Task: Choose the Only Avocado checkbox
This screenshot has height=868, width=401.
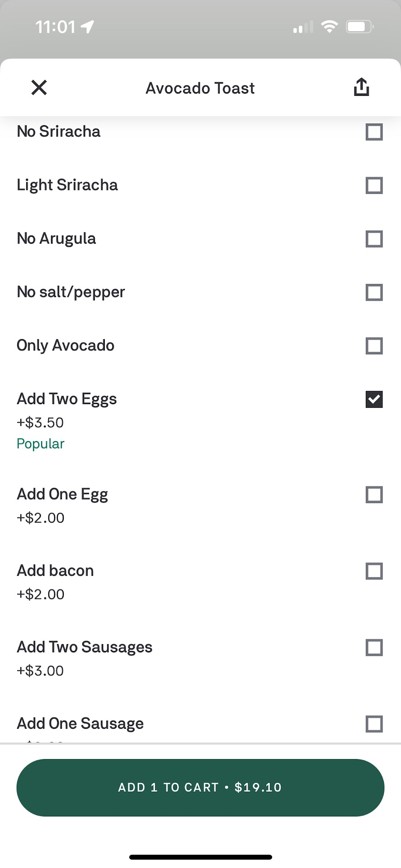Action: pyautogui.click(x=374, y=346)
